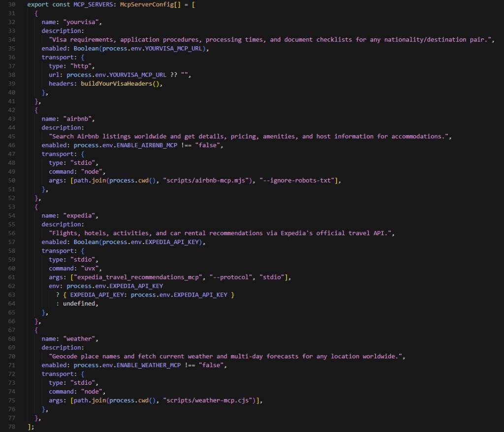Click the "Flights, hotels, activities" description string

click(220, 233)
